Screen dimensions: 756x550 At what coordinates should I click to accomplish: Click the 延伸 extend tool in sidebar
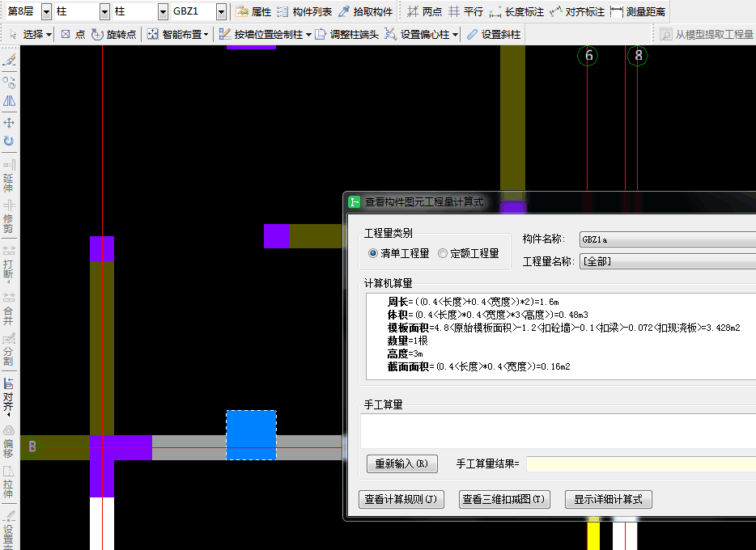point(9,176)
